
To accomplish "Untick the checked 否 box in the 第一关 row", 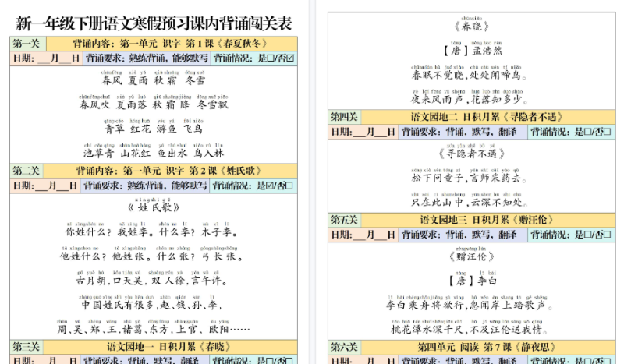I will tap(290, 58).
